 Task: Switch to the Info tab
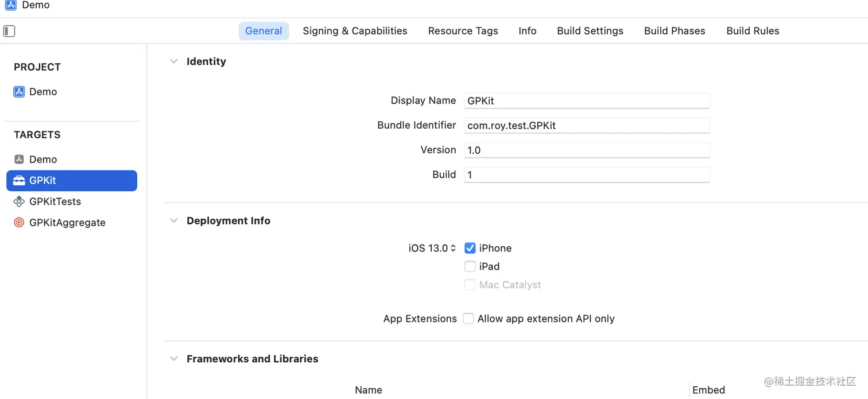click(527, 31)
